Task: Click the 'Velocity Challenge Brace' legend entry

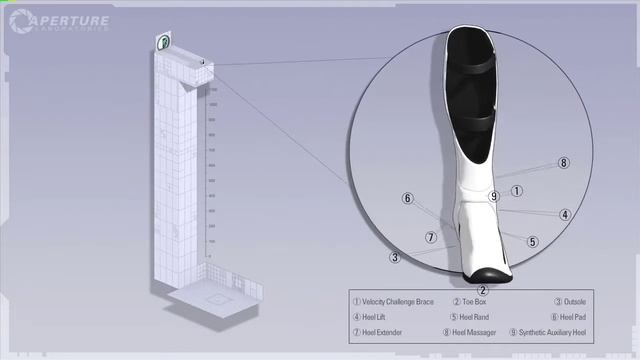Action: tap(393, 302)
